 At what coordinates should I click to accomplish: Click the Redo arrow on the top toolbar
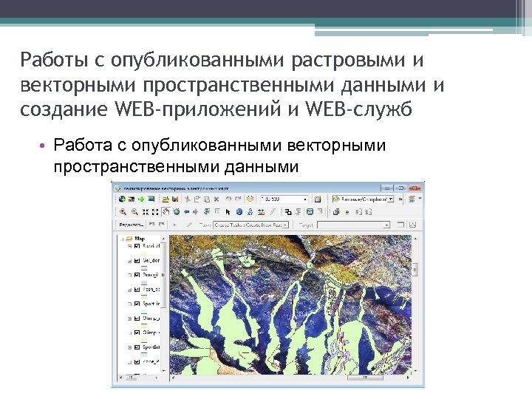(x=238, y=199)
